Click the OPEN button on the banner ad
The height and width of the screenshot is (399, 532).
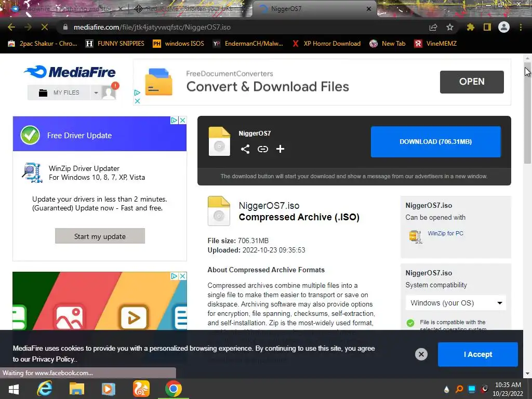472,82
